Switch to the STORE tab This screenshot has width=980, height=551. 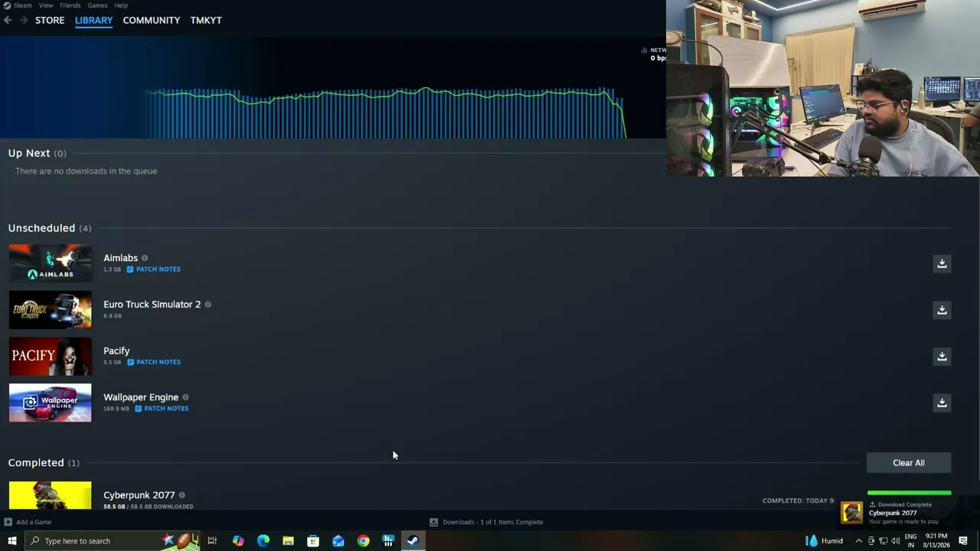tap(50, 20)
